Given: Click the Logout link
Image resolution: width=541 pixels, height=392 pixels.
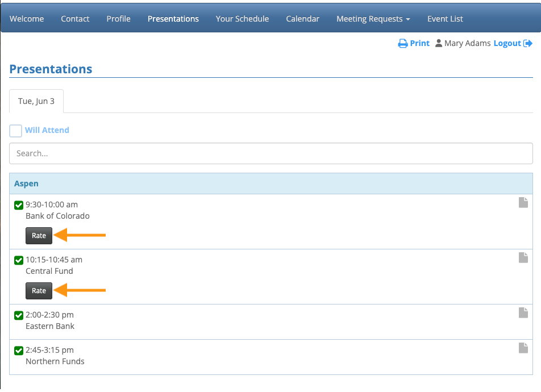Looking at the screenshot, I should (x=507, y=44).
